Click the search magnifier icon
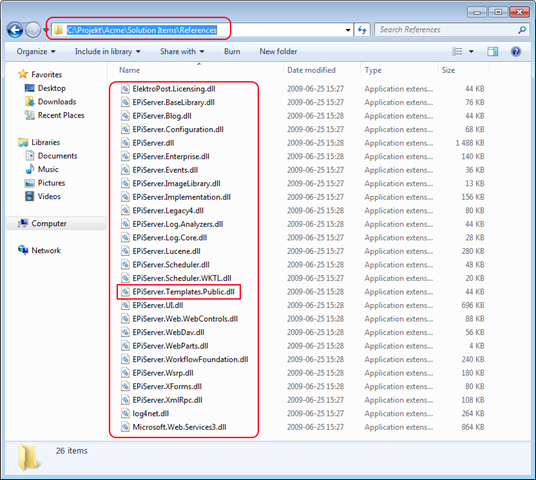The image size is (536, 480). (522, 30)
